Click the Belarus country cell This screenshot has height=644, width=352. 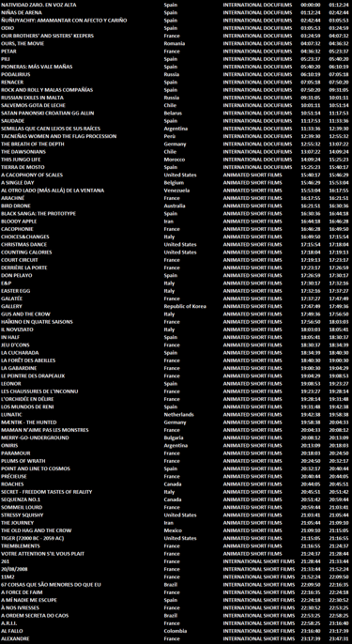[x=173, y=113]
